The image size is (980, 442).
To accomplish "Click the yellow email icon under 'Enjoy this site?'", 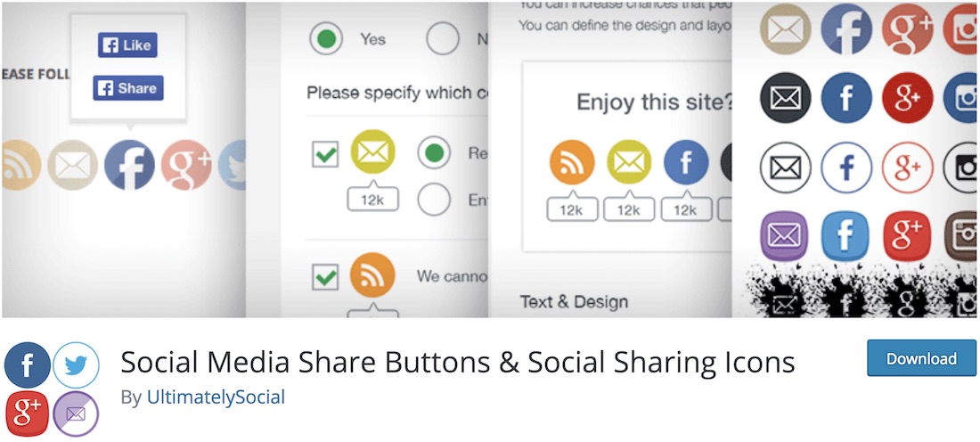I will point(629,162).
